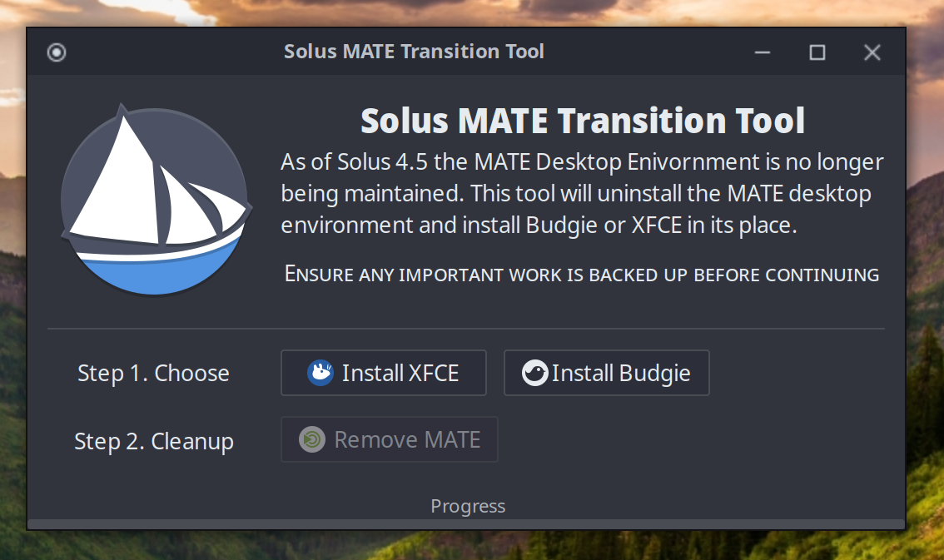Click the Solus MATE Transition Tool title text
Image resolution: width=944 pixels, height=560 pixels.
coord(414,51)
